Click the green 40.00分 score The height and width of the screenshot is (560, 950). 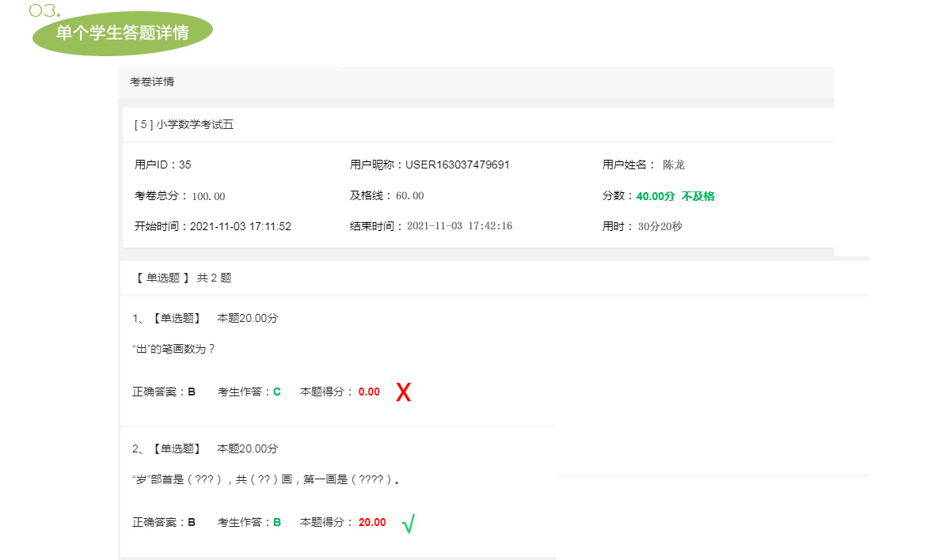pyautogui.click(x=655, y=196)
